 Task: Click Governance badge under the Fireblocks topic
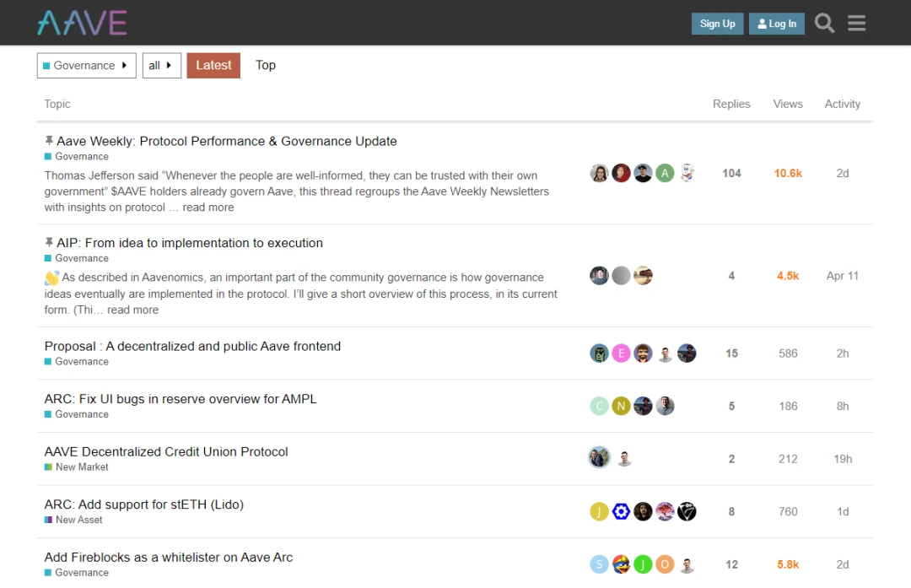coord(77,573)
